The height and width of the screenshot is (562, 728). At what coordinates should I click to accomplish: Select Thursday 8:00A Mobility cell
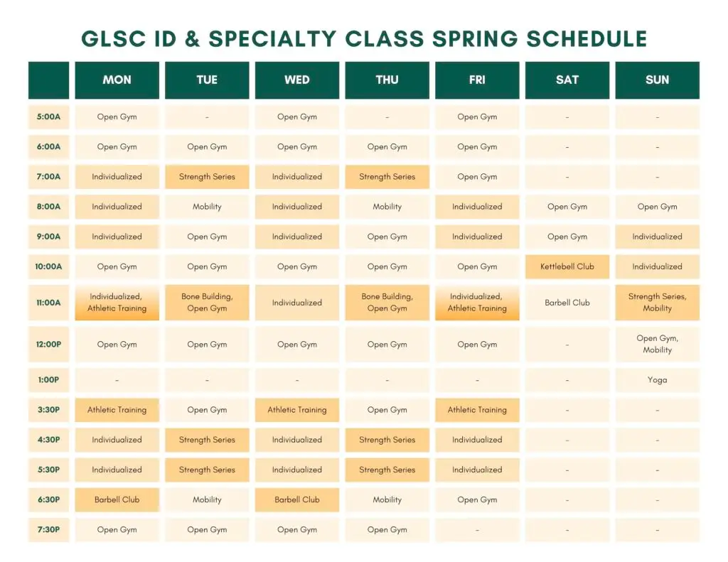coord(387,207)
